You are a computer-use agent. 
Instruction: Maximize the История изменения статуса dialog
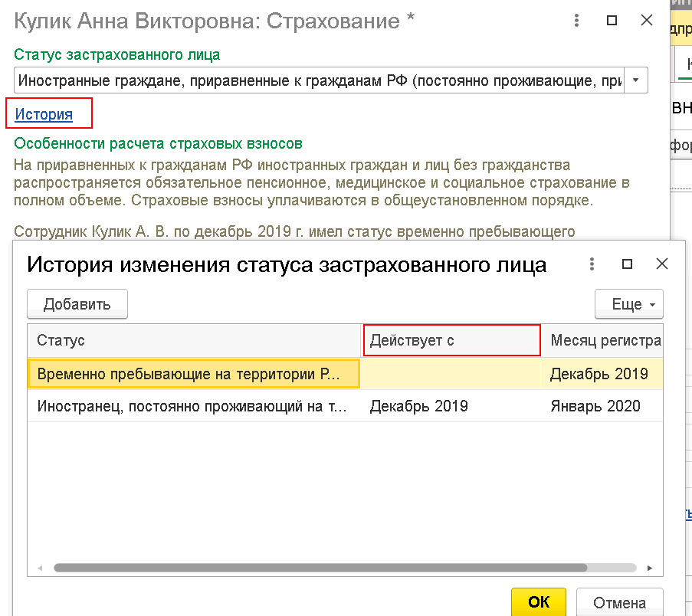(627, 264)
